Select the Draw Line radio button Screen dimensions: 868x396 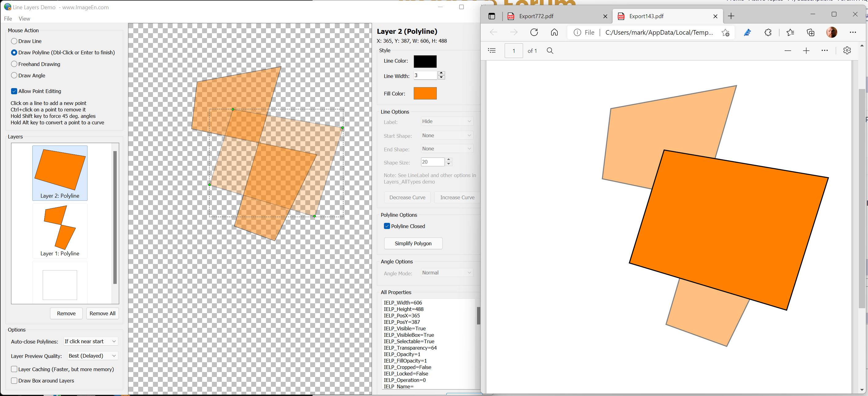[14, 41]
